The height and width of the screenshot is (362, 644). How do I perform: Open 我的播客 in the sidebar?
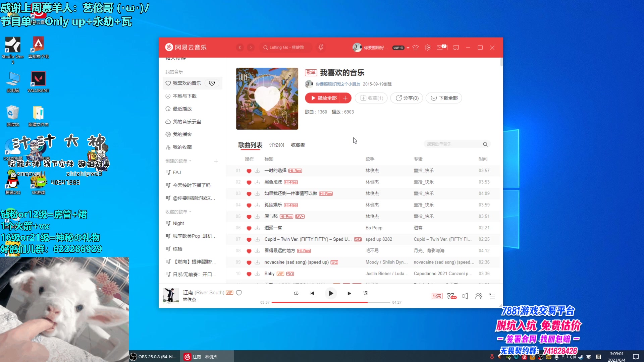[192, 134]
